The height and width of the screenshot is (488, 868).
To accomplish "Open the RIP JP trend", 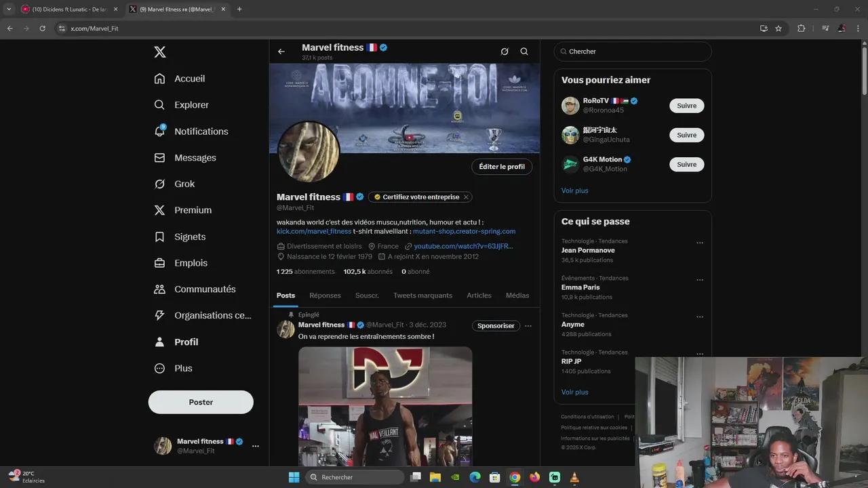I will pyautogui.click(x=571, y=362).
